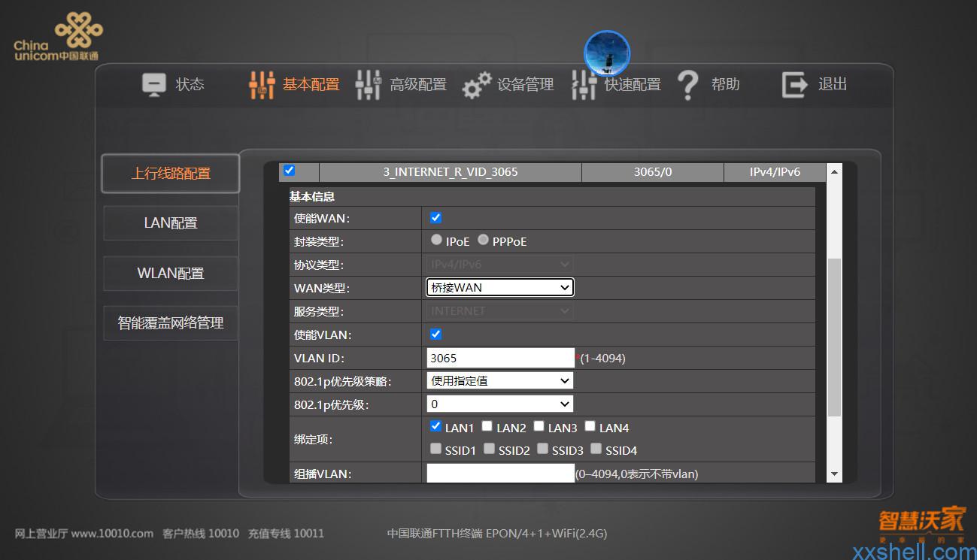Toggle the 使能VLAN checkbox

[435, 334]
